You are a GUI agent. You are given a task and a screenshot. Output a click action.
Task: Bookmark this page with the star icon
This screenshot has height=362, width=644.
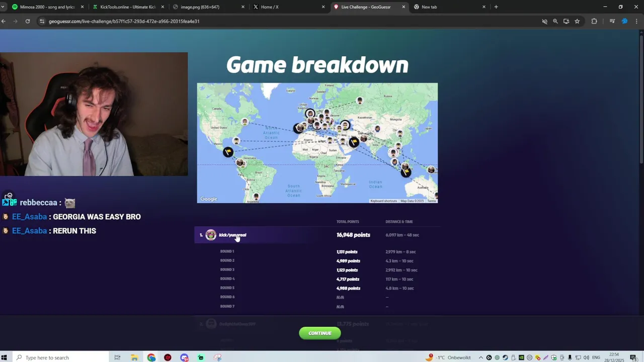point(577,21)
